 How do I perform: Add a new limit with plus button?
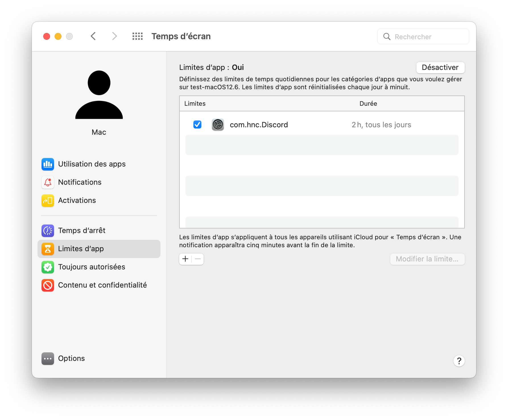tap(185, 259)
